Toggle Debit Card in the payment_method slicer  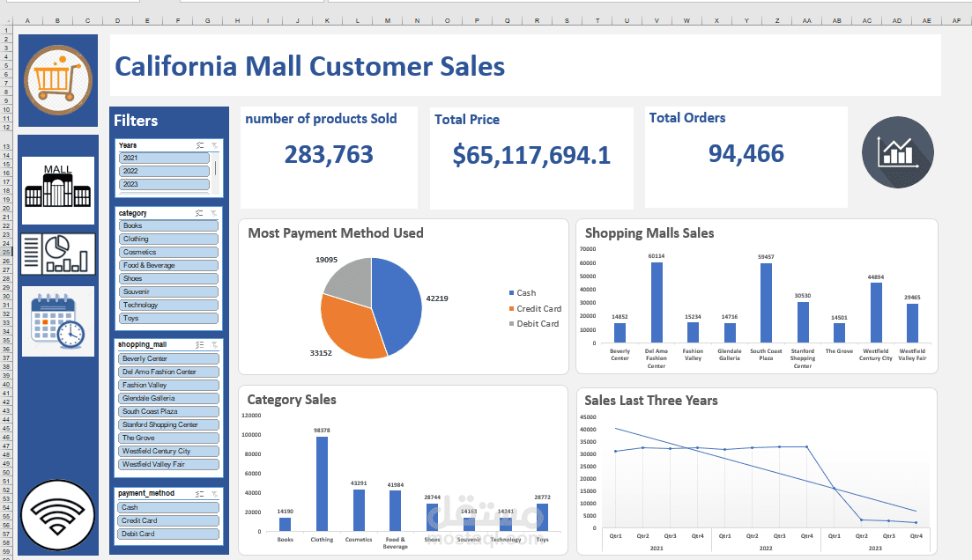tap(167, 534)
